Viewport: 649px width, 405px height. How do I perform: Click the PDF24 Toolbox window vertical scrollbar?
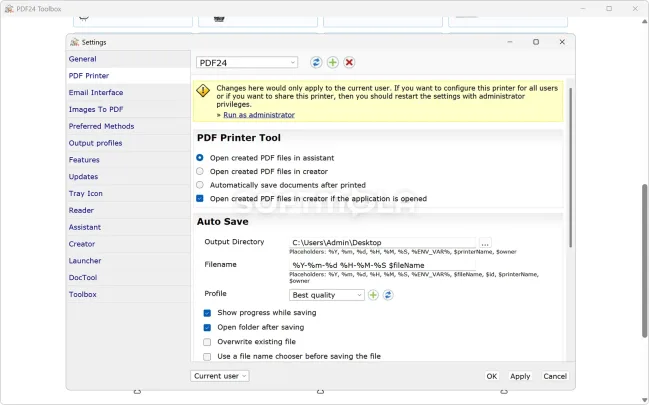pyautogui.click(x=644, y=261)
